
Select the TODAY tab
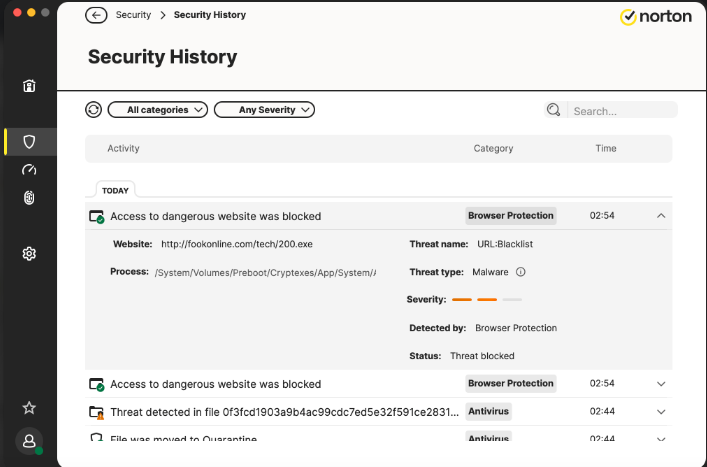tap(115, 189)
